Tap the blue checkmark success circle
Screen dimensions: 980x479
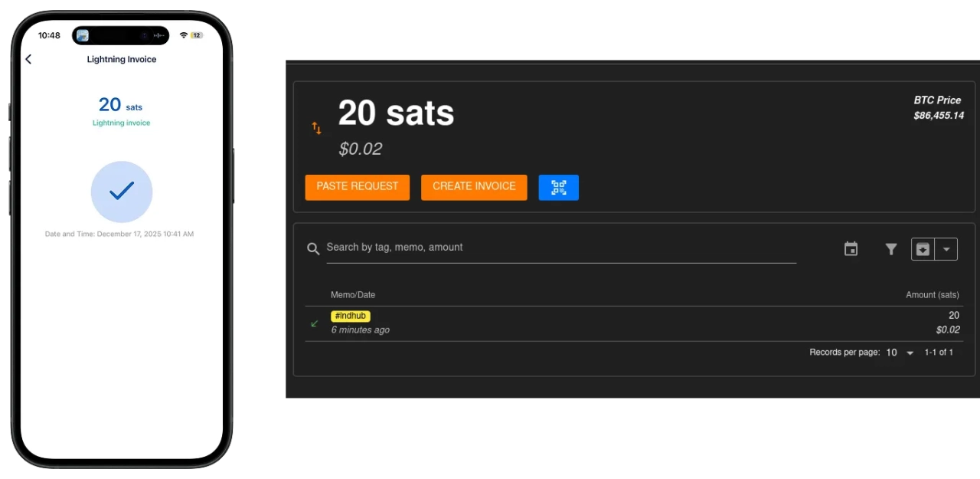122,192
